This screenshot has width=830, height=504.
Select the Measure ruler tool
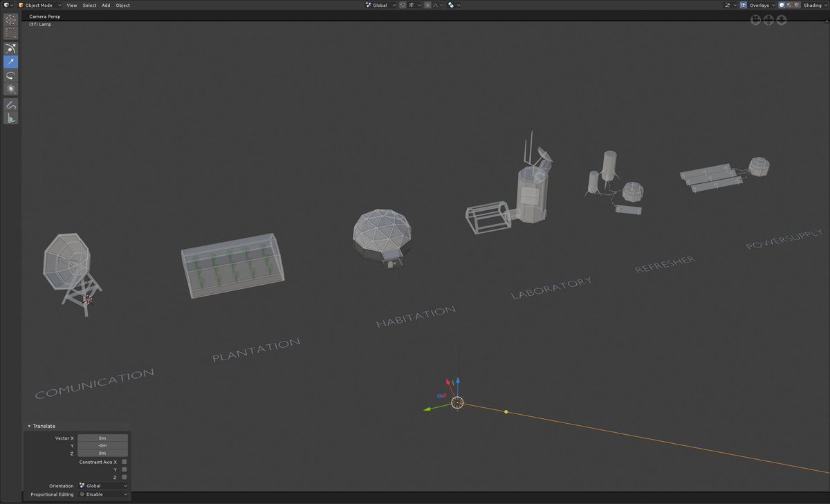click(11, 118)
